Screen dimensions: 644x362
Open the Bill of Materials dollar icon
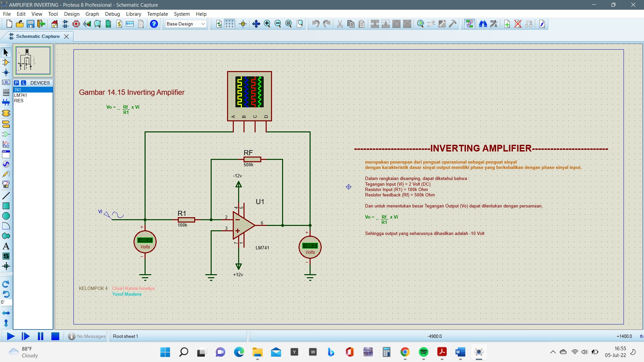tap(119, 24)
